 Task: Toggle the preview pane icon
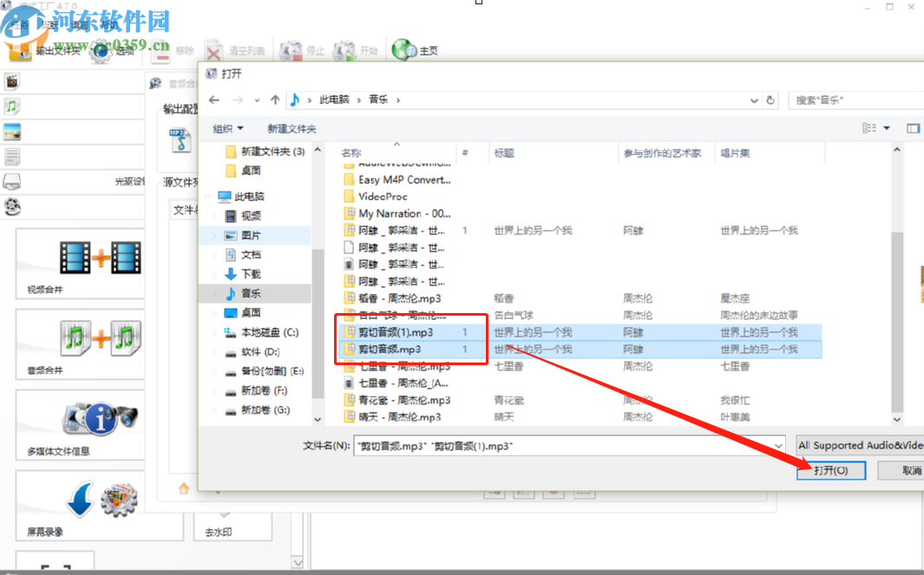913,127
